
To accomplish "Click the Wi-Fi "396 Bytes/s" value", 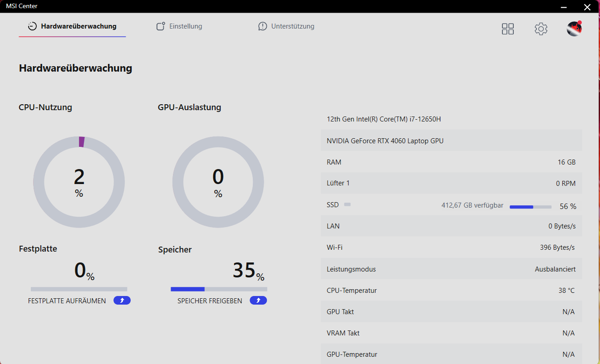I will point(557,248).
